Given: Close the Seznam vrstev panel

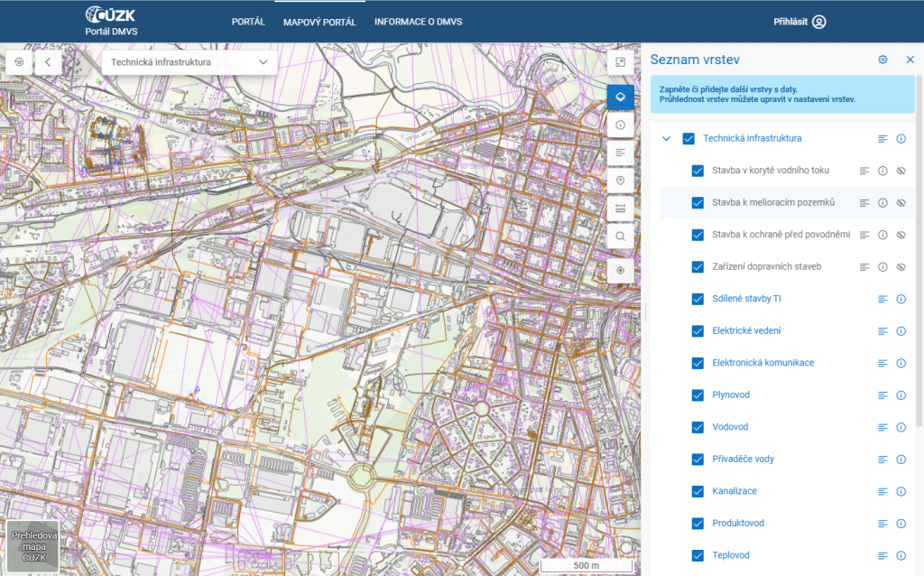Looking at the screenshot, I should (910, 60).
